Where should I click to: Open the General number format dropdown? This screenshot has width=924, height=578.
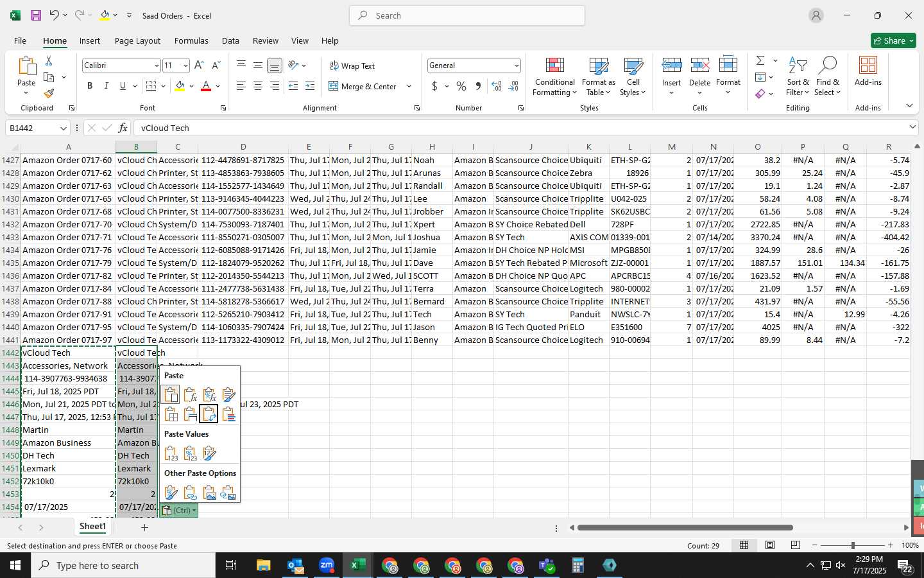(x=516, y=66)
